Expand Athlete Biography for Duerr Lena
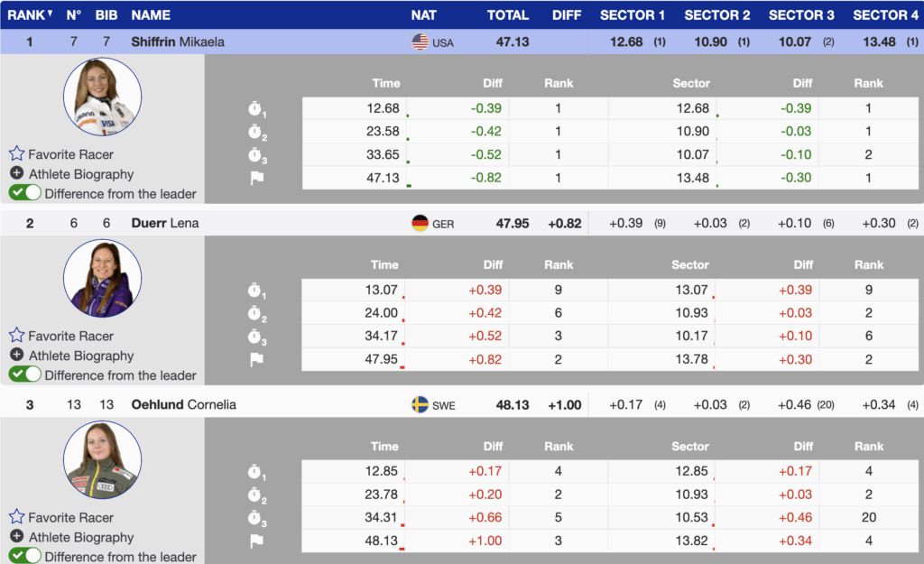The width and height of the screenshot is (924, 564). [x=16, y=356]
